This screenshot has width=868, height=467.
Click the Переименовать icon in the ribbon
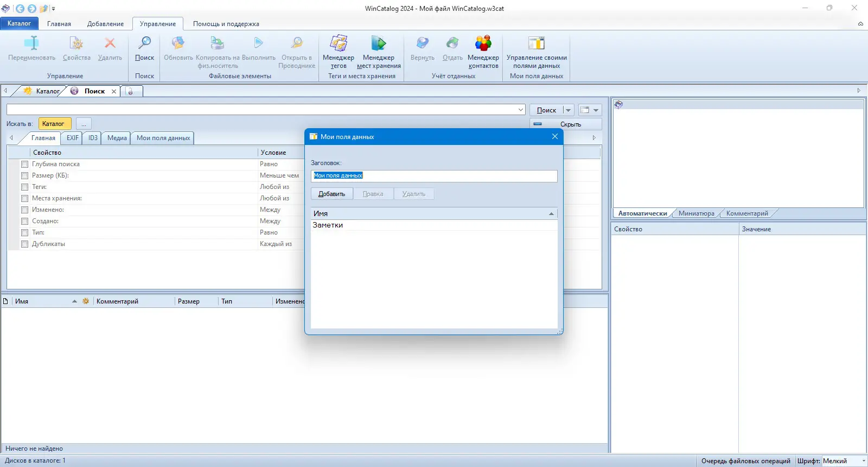pos(31,43)
